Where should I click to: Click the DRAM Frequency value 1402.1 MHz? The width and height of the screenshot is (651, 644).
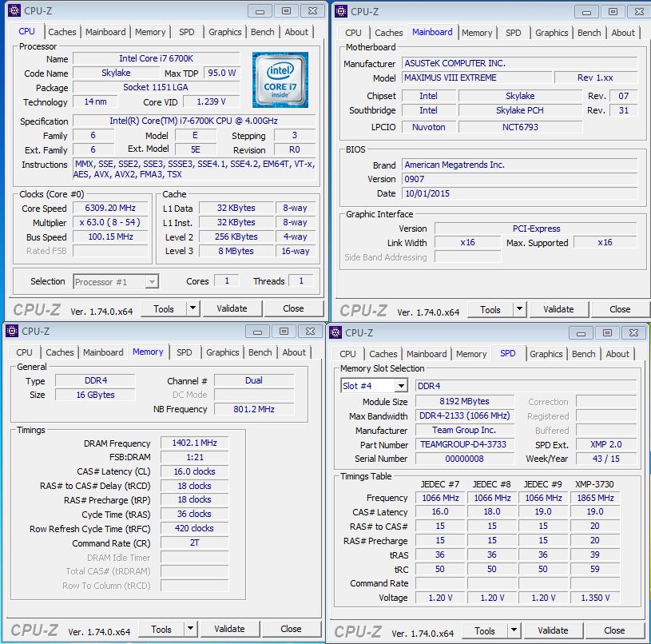(x=194, y=443)
